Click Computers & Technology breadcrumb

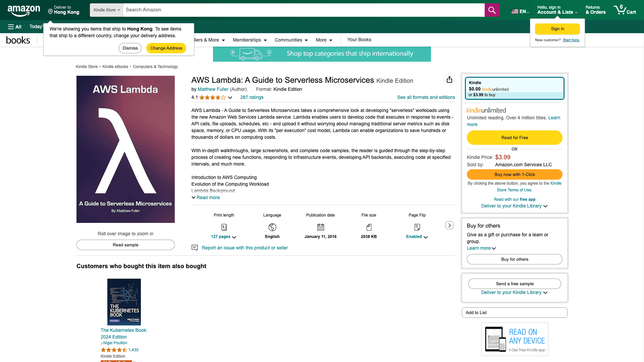(x=155, y=67)
